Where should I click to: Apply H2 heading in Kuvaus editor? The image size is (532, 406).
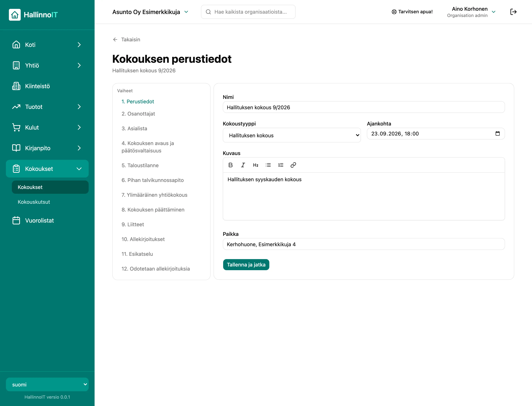point(255,165)
